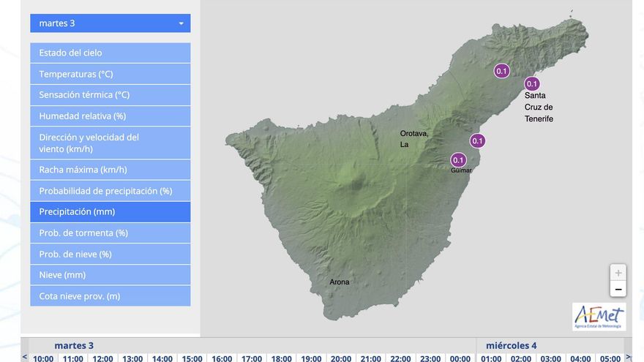Click the Güímar town label
Screen dimensions: 644x362
461,170
